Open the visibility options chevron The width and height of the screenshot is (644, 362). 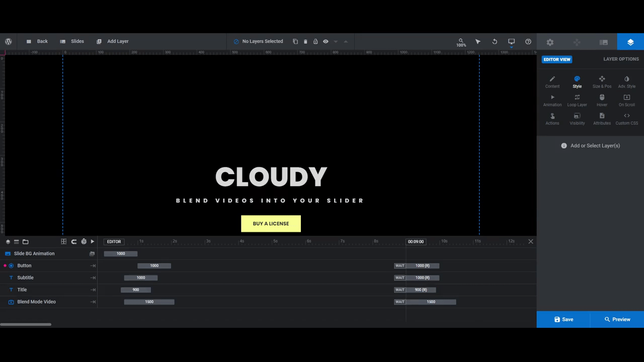[x=336, y=42]
